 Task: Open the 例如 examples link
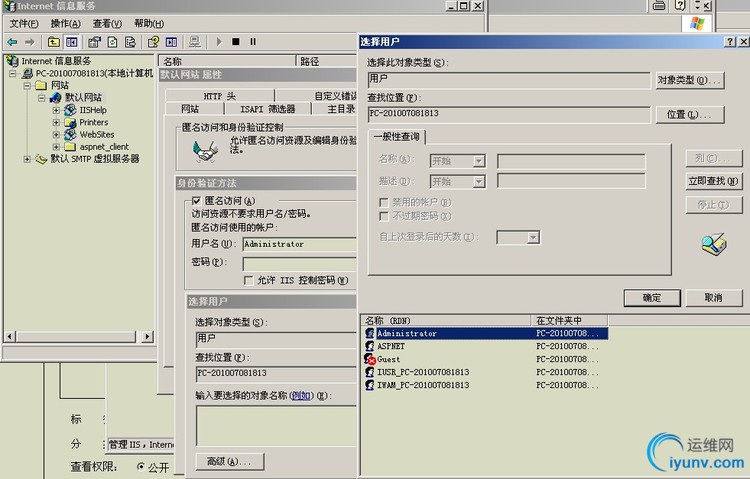pyautogui.click(x=301, y=395)
